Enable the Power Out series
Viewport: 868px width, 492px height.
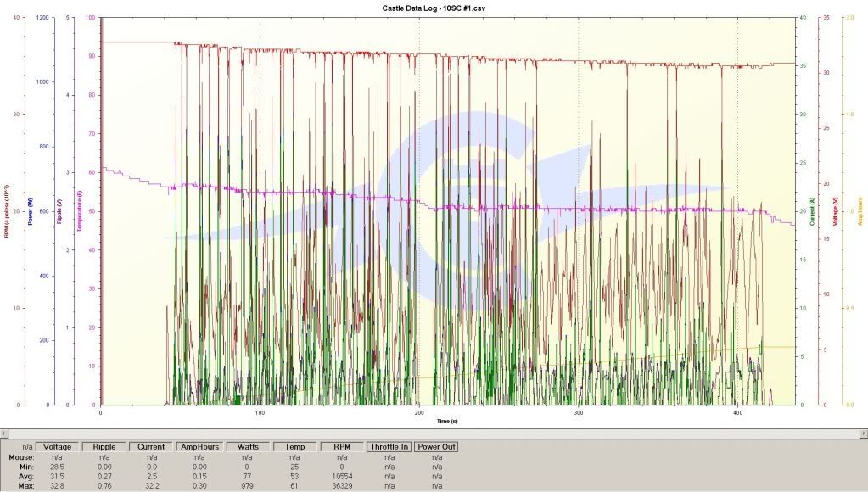tap(436, 446)
